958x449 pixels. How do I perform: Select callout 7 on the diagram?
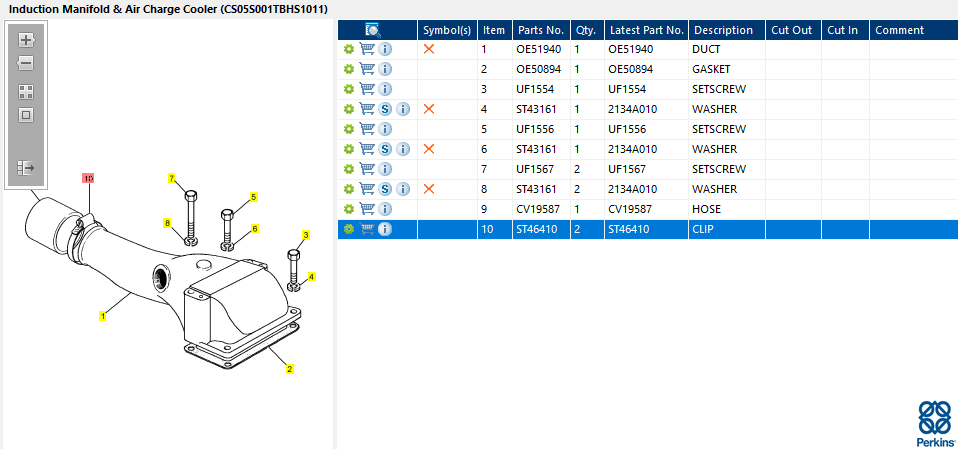[x=172, y=178]
